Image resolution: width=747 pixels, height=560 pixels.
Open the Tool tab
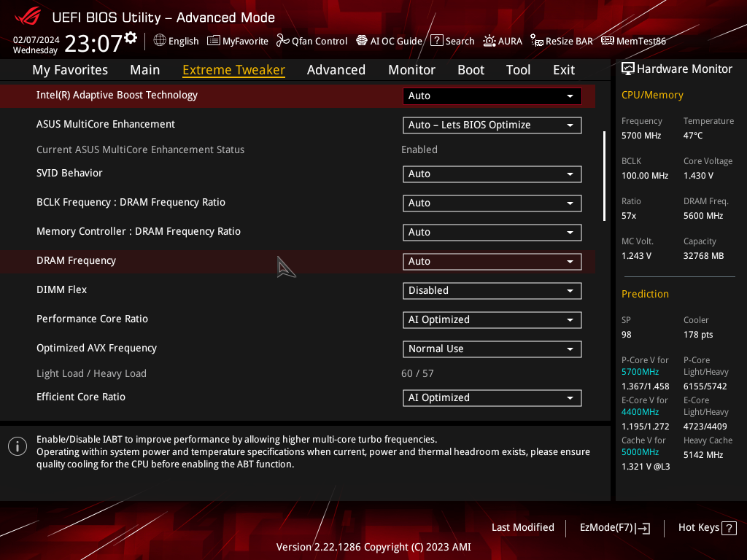pos(518,70)
